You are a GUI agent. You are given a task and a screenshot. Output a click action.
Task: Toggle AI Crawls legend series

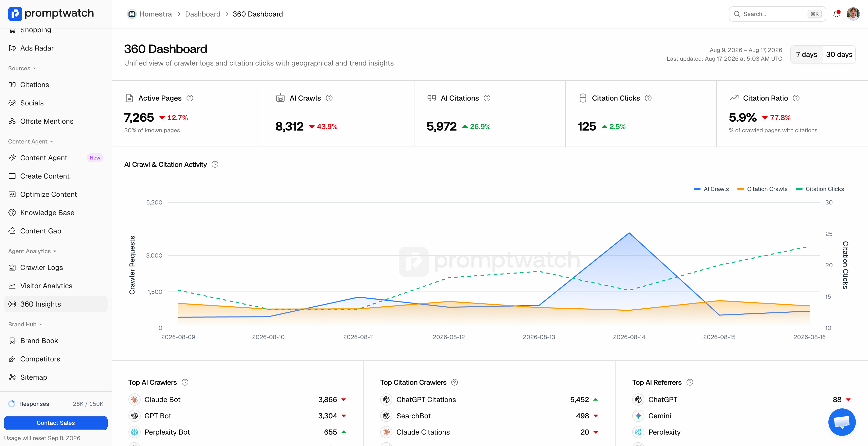pos(711,189)
